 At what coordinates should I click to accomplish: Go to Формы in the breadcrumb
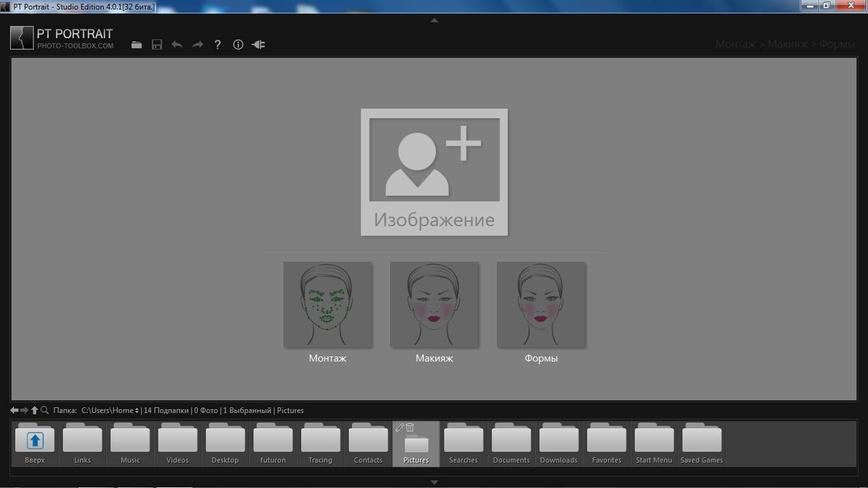[x=837, y=44]
